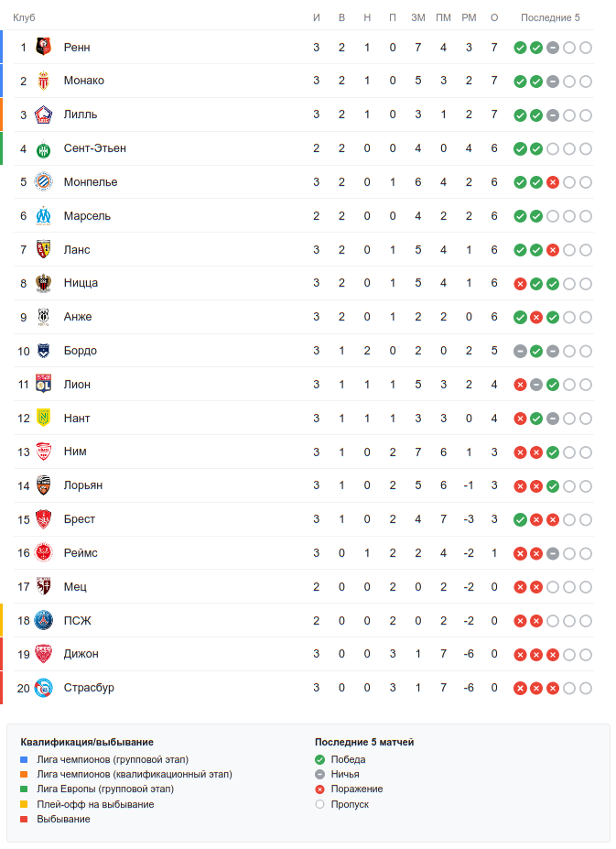Open the Дижон team link
The height and width of the screenshot is (849, 616).
81,654
